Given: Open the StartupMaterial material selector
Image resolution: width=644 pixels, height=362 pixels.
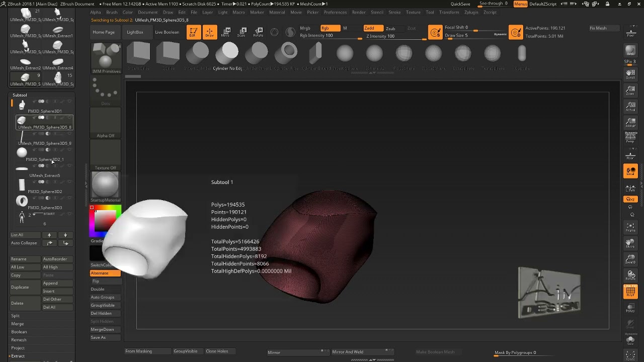Looking at the screenshot, I should coord(106,188).
